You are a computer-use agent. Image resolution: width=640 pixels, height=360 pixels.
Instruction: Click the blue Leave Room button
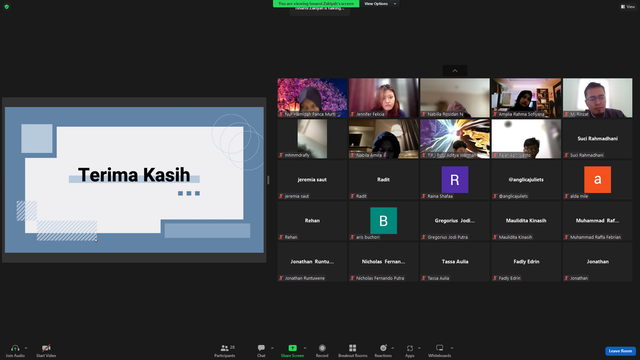coord(620,351)
